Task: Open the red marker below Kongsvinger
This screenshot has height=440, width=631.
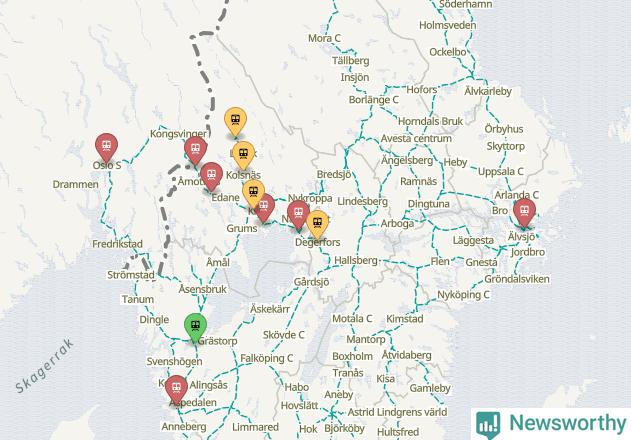Action: (x=196, y=150)
